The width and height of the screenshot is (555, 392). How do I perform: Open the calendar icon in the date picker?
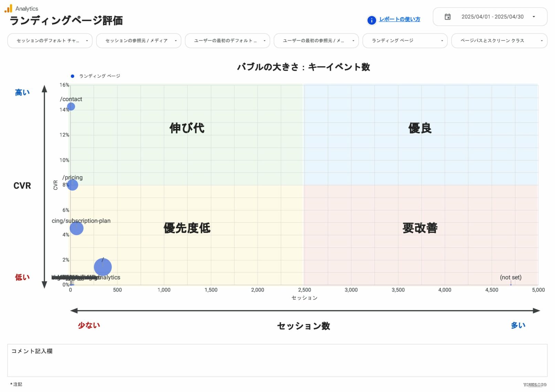coord(447,17)
